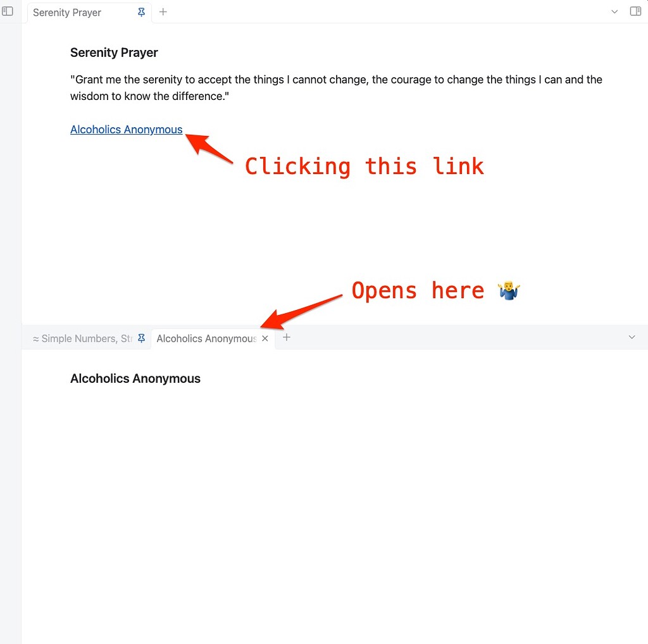Open a new tab in the bottom pane
This screenshot has height=644, width=648.
pos(286,338)
